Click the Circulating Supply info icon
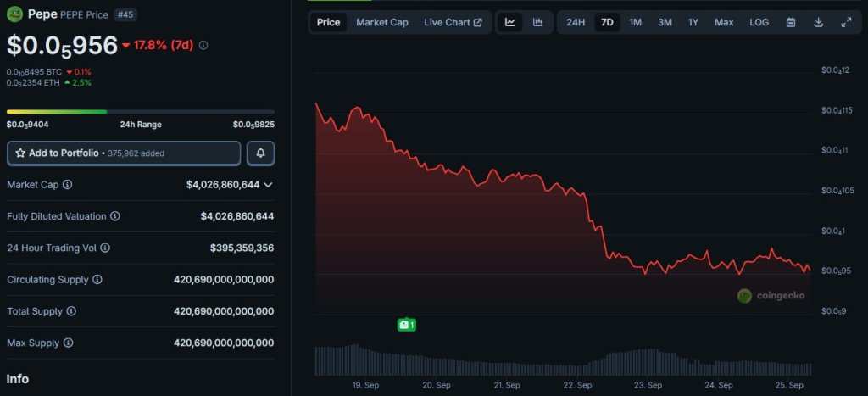Viewport: 868px width, 396px height. [x=97, y=280]
